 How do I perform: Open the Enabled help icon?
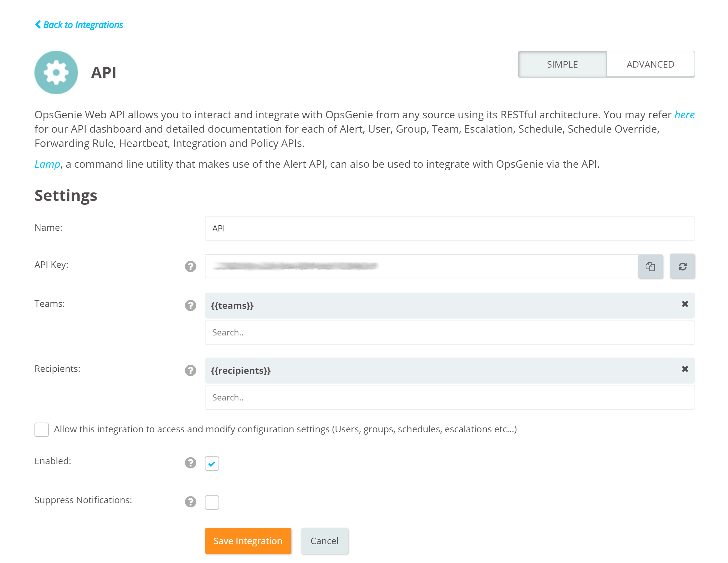[190, 463]
